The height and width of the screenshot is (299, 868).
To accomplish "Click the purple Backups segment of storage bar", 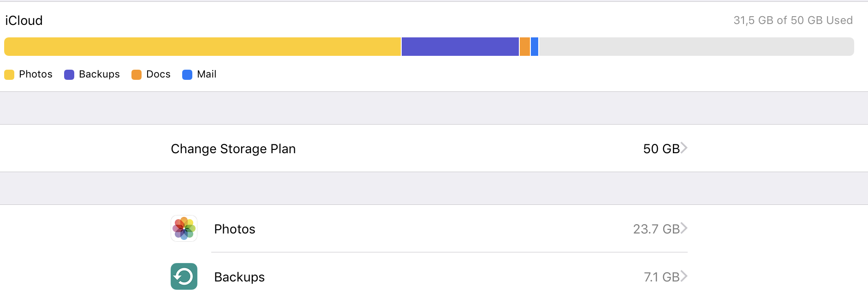I will 460,47.
